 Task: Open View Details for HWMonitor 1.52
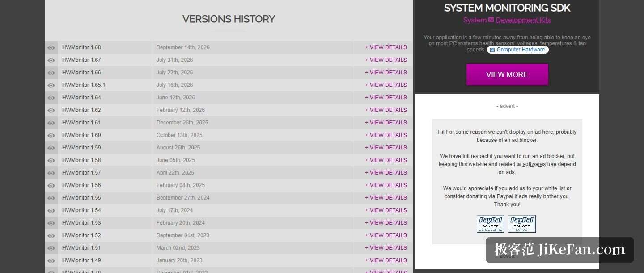coord(386,235)
